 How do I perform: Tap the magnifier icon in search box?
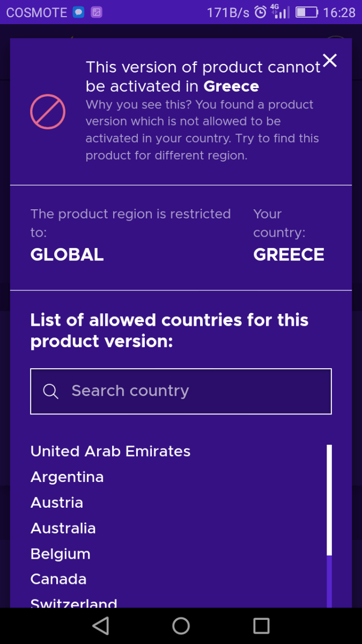point(50,391)
